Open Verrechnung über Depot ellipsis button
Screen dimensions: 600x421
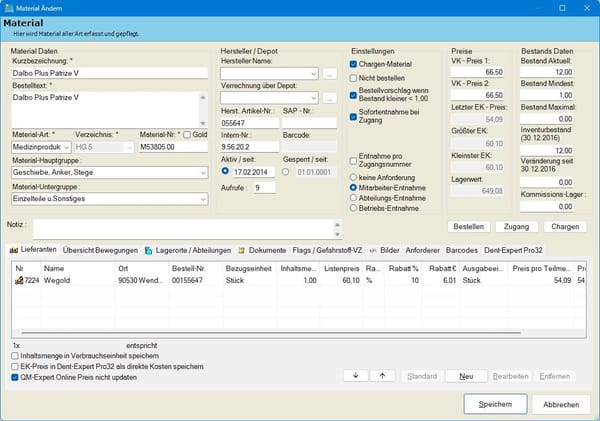[x=329, y=98]
